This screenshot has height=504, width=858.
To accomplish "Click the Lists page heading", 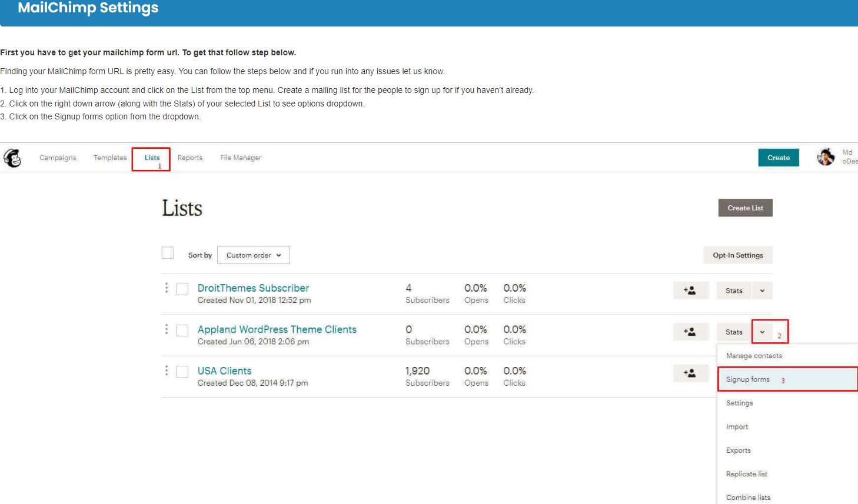I will click(x=182, y=208).
